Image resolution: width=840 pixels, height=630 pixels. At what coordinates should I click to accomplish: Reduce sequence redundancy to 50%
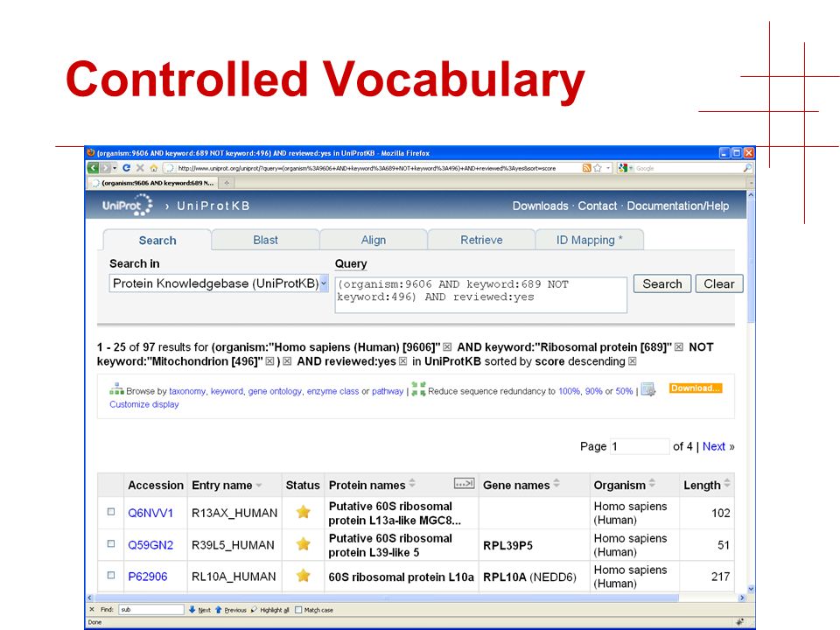click(624, 392)
